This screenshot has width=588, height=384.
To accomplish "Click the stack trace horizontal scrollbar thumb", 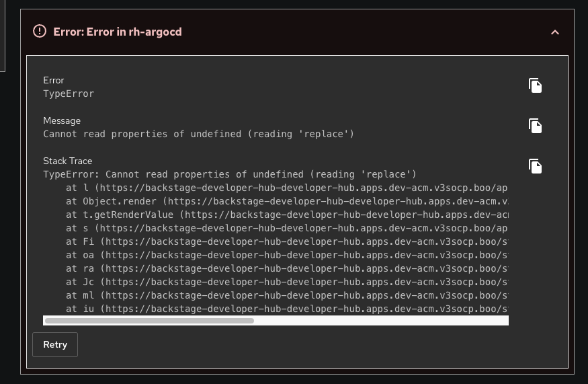I will (149, 321).
